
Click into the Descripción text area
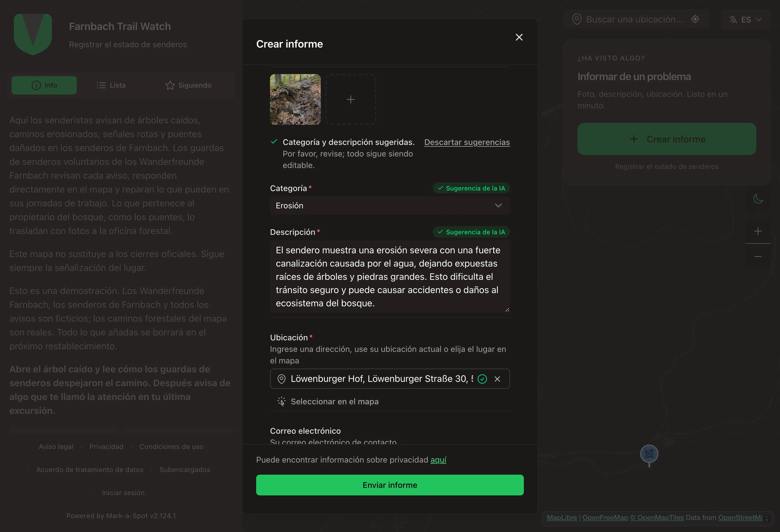390,277
